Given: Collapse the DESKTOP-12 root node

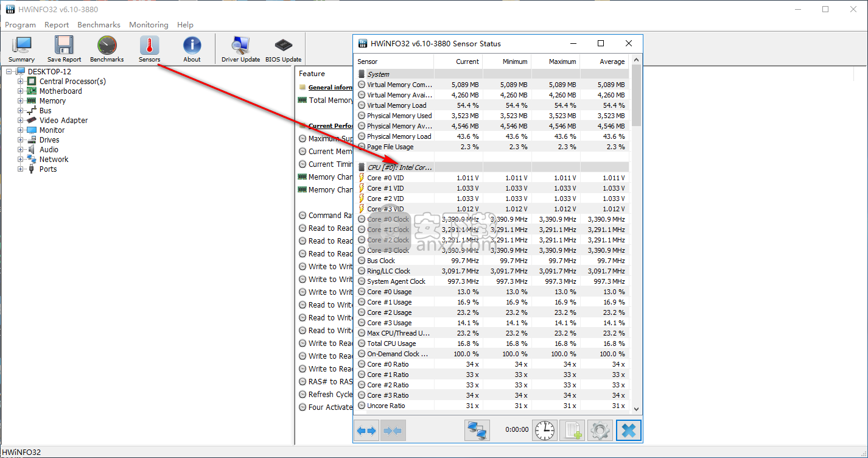Looking at the screenshot, I should click(9, 71).
